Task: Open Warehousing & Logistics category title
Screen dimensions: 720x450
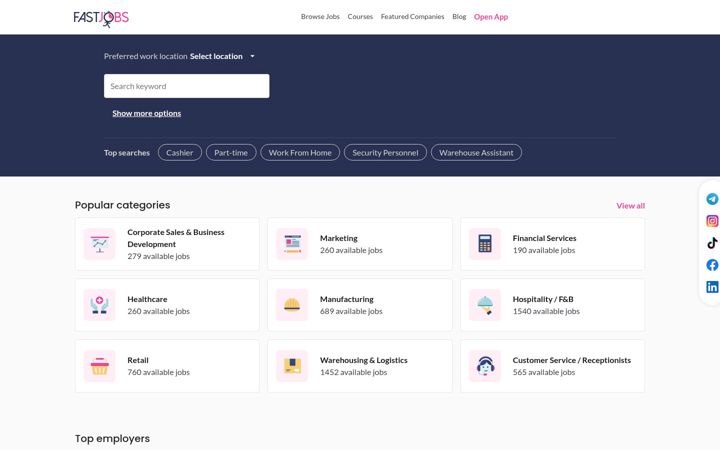Action: [x=364, y=360]
